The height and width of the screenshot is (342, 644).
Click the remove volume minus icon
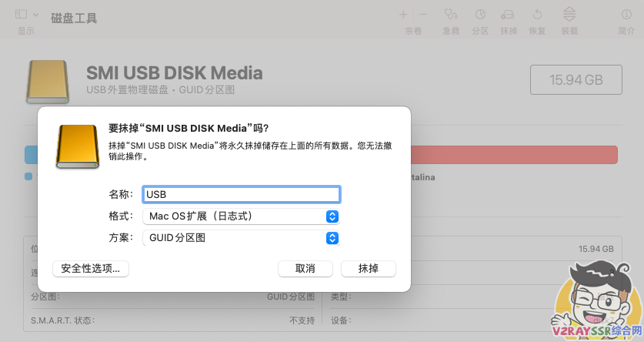coord(422,14)
